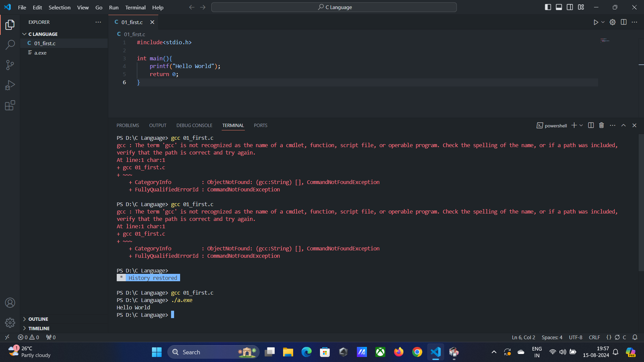The image size is (644, 362).
Task: Split the terminal panel
Action: (591, 125)
